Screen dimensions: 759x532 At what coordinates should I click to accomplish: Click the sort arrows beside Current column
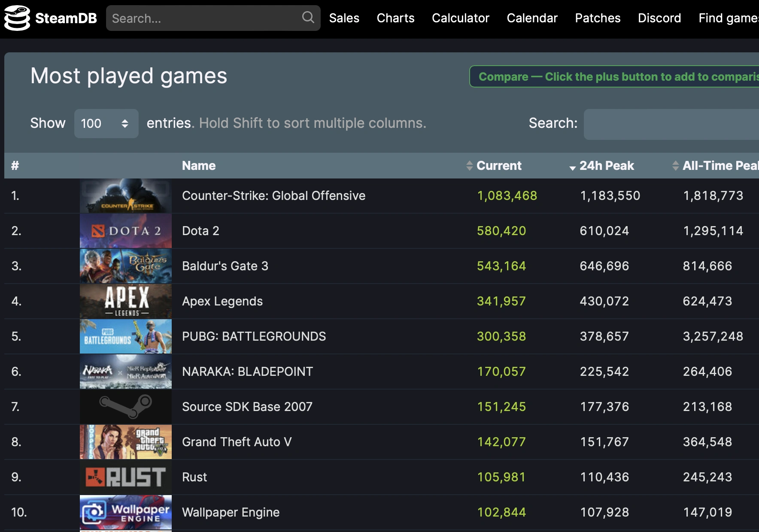(470, 166)
